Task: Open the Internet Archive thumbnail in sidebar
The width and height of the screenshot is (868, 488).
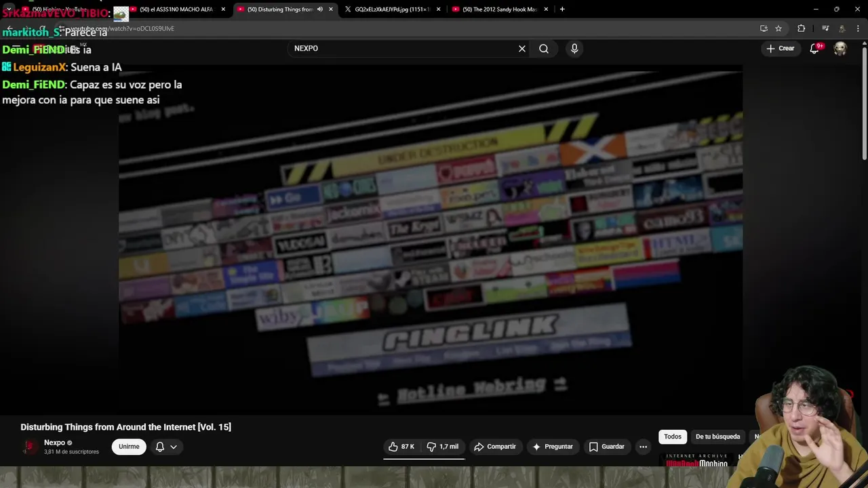Action: (696, 461)
